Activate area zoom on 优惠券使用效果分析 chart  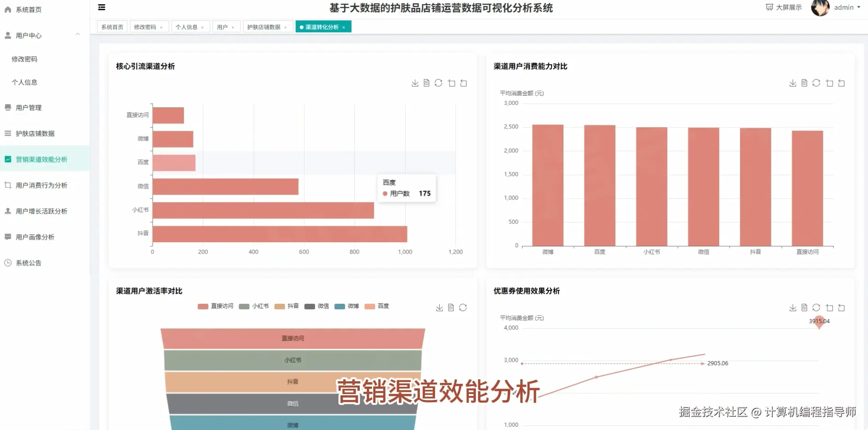[829, 308]
